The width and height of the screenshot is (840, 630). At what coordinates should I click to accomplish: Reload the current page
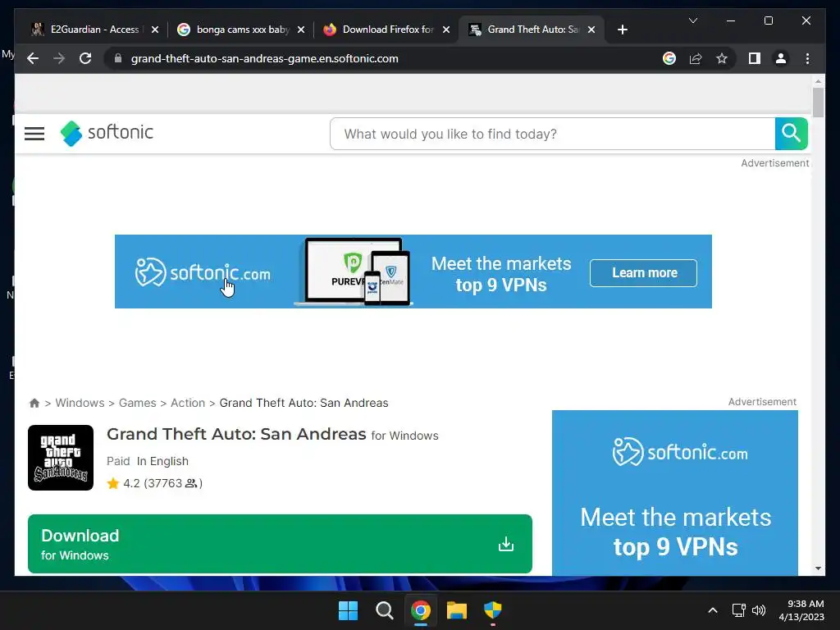85,58
